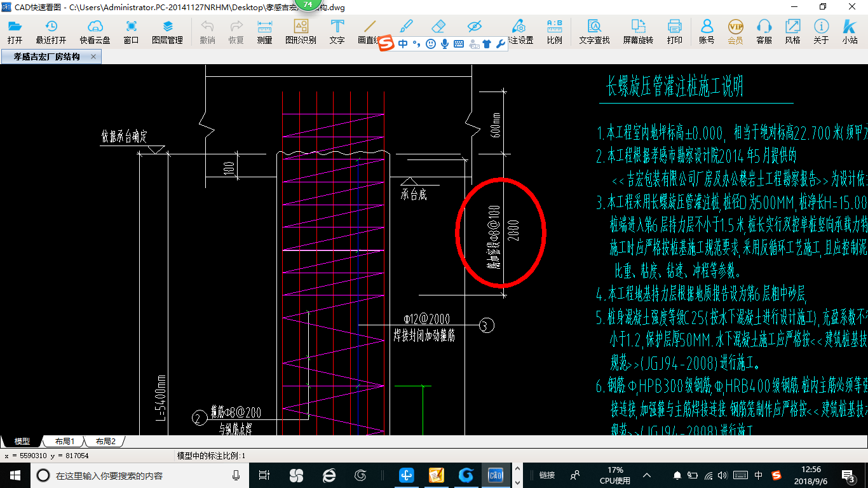Click the 撤销 undo arrow

pyautogui.click(x=207, y=31)
